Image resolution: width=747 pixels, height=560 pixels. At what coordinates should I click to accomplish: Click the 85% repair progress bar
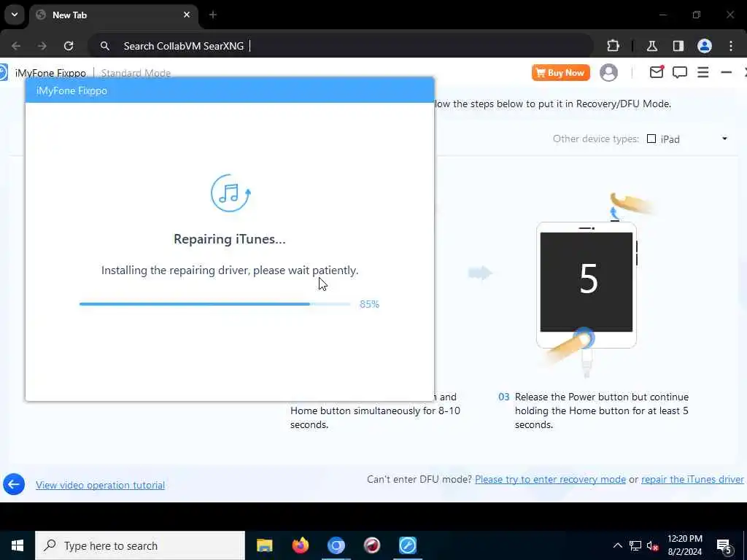215,304
